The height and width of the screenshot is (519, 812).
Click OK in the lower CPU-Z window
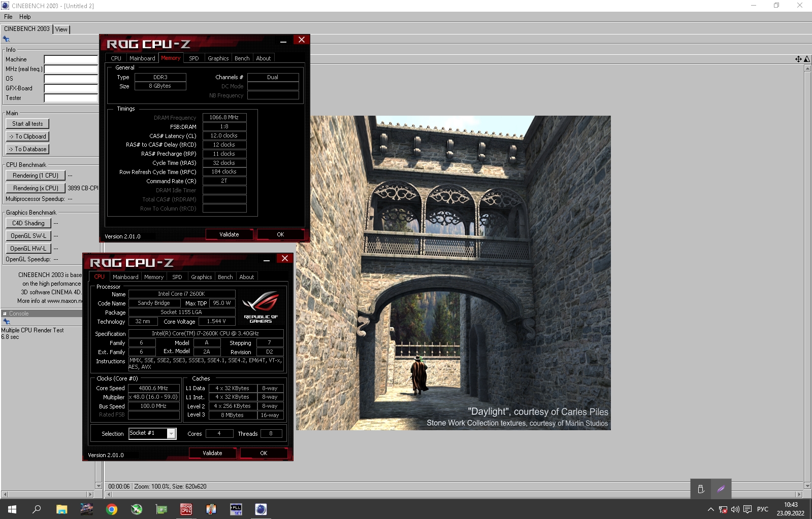[x=264, y=453]
